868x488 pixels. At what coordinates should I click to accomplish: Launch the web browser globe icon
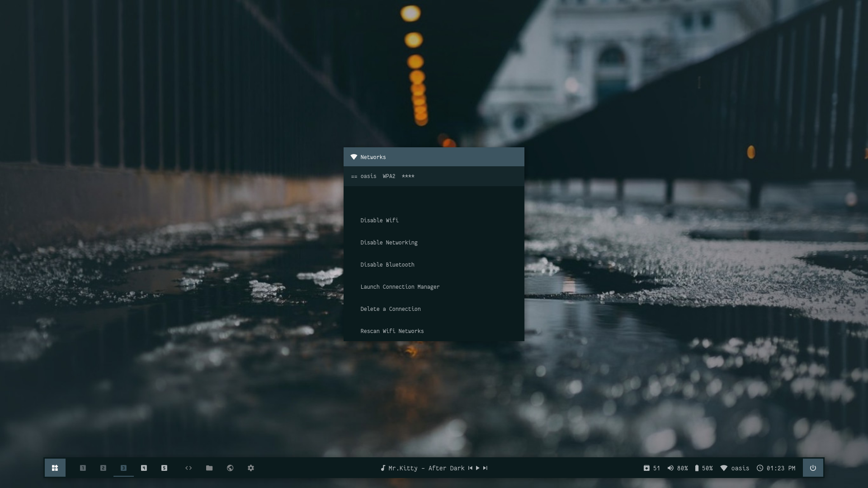(230, 468)
